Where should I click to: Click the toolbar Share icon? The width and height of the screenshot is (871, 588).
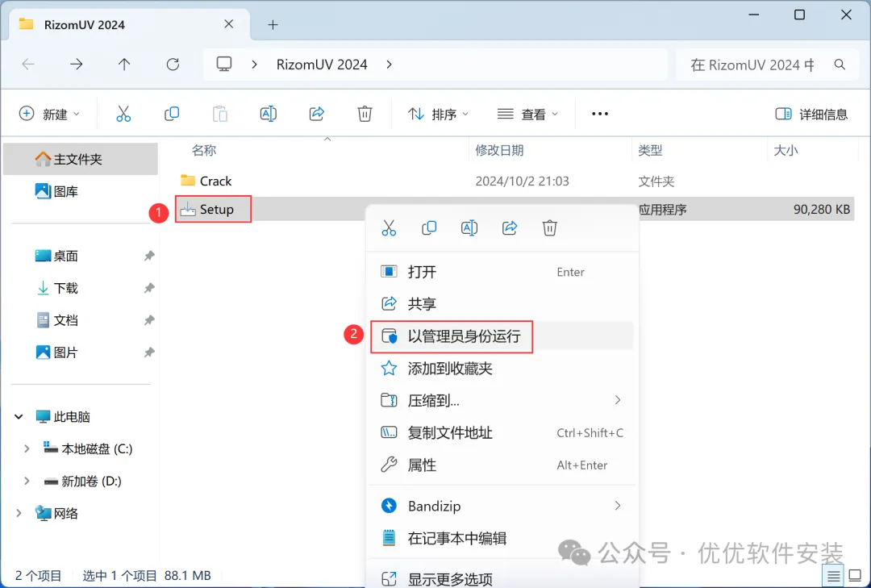[x=317, y=114]
